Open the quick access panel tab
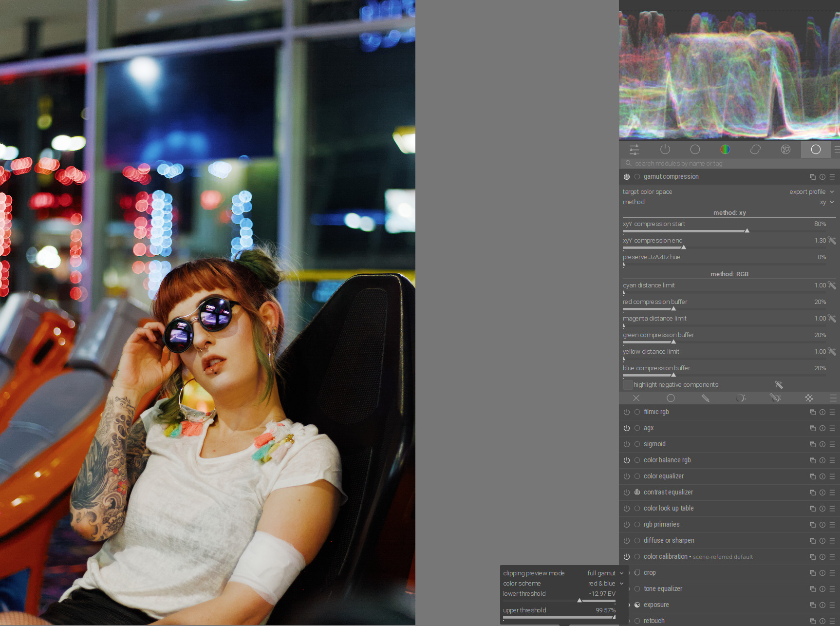This screenshot has width=840, height=626. click(635, 150)
